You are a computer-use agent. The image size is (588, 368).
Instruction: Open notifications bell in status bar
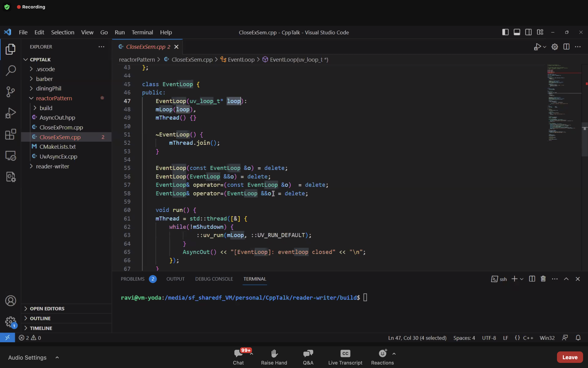click(578, 338)
